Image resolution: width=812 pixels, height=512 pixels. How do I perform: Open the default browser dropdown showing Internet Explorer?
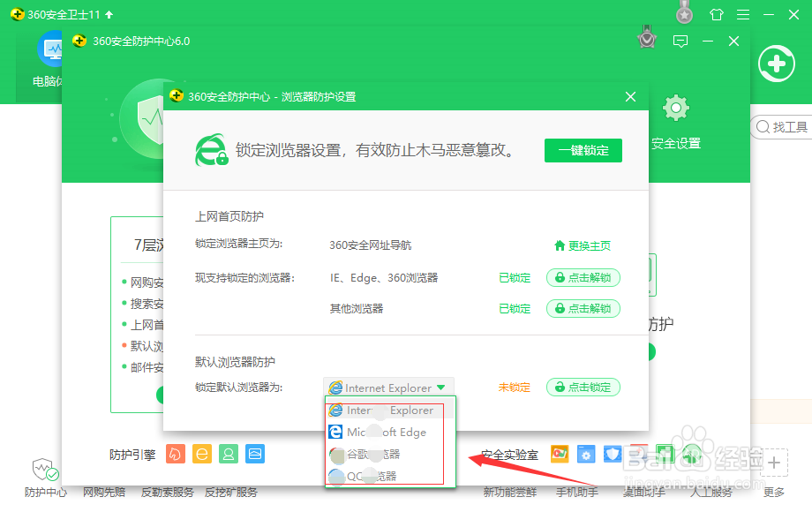(x=388, y=388)
